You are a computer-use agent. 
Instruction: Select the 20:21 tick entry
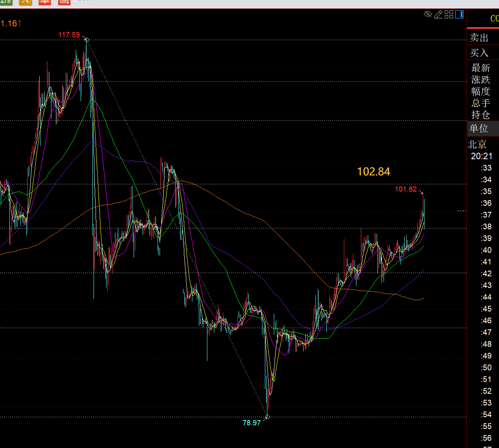click(x=482, y=156)
